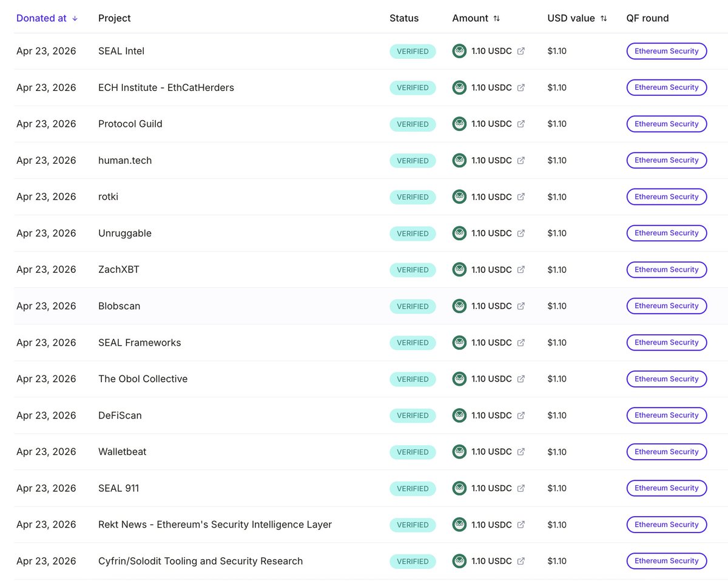
Task: Click VERIFIED badge in Cyfrin/Solodit row
Action: pyautogui.click(x=413, y=561)
